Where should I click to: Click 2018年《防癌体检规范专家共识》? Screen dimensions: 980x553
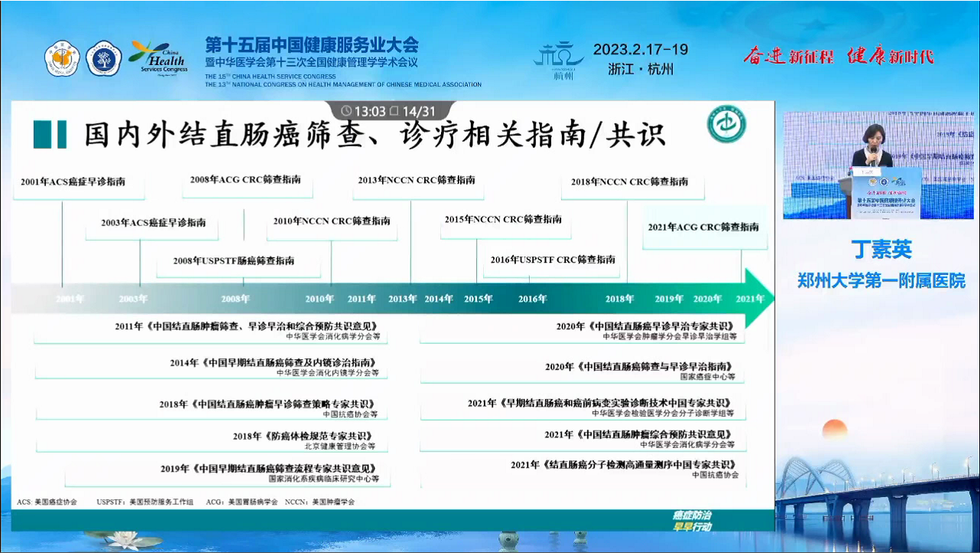tap(305, 436)
